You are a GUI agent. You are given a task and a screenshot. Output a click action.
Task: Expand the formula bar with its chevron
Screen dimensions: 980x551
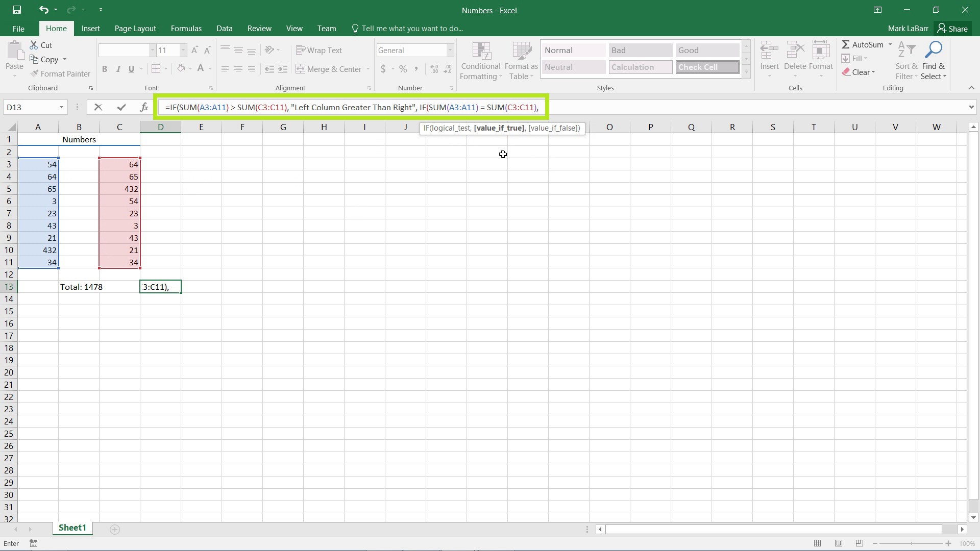click(972, 107)
